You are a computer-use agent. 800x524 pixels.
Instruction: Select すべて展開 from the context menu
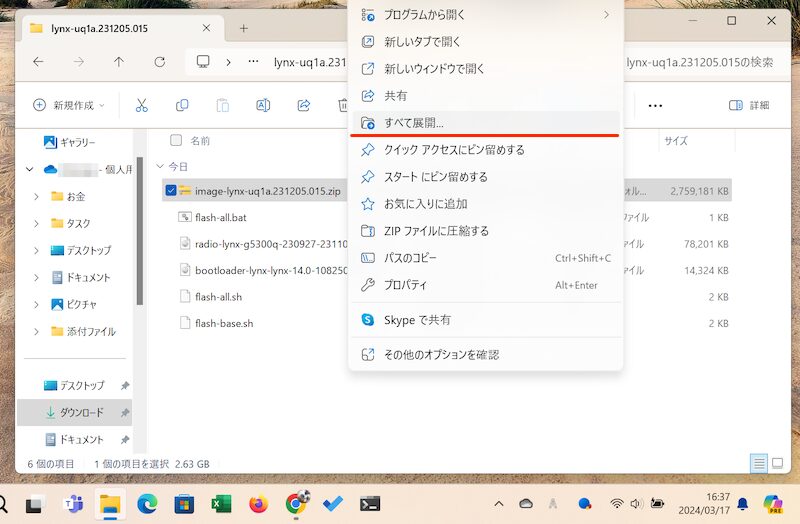[414, 123]
